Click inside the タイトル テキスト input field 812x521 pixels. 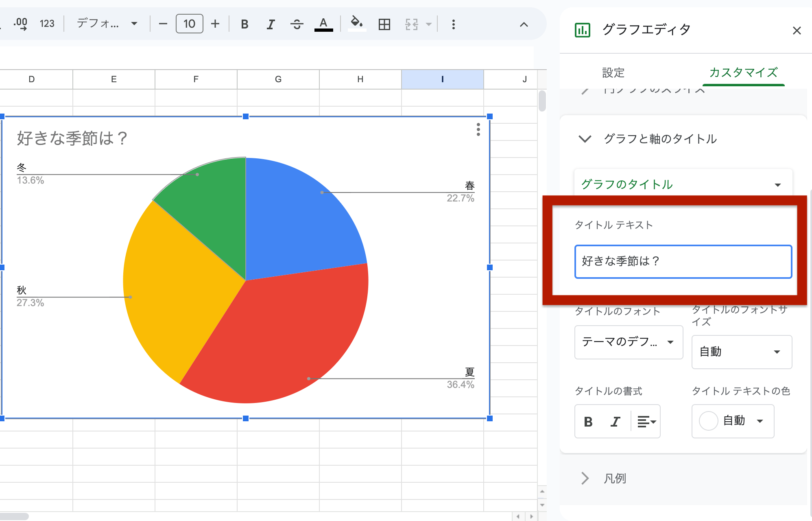pos(683,262)
